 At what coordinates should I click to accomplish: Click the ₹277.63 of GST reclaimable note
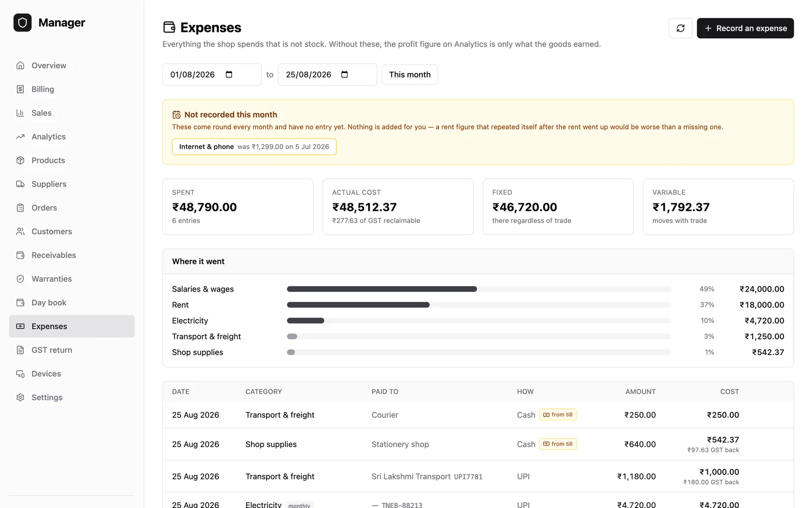[x=376, y=220]
